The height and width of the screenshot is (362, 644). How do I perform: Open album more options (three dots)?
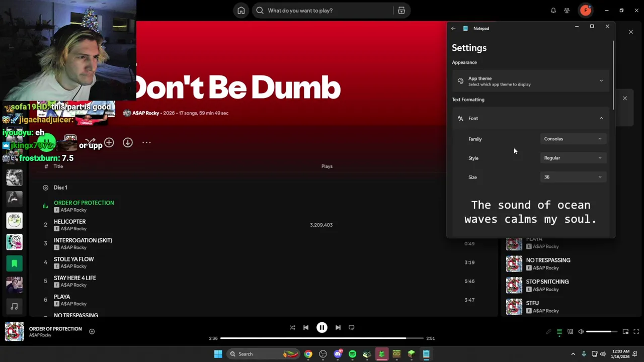point(146,143)
